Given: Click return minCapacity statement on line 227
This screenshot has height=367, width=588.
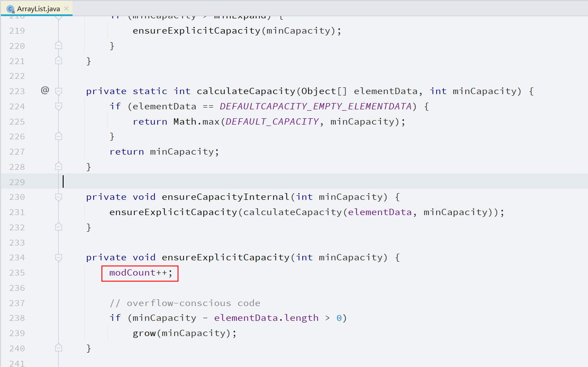Looking at the screenshot, I should pyautogui.click(x=164, y=151).
